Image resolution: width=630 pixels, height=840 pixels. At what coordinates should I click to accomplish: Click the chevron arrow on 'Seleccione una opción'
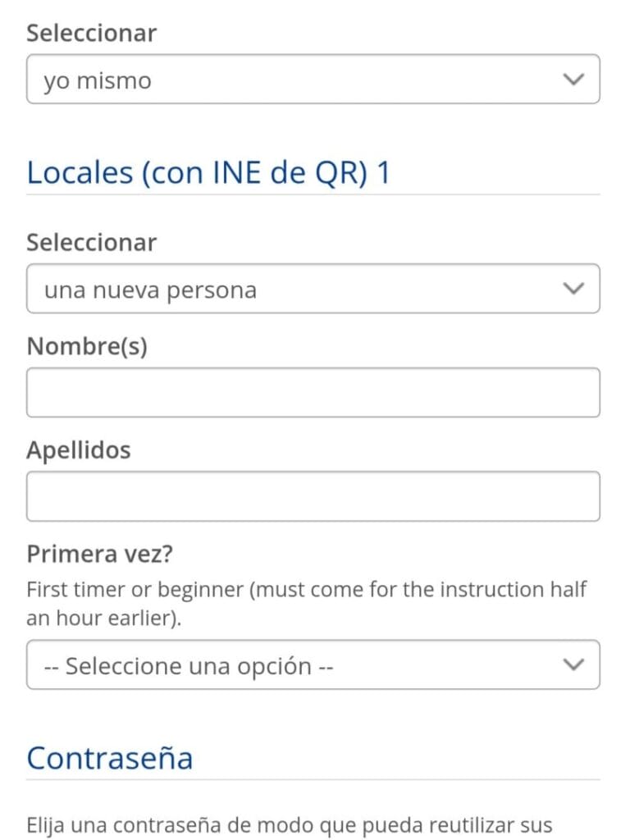pos(573,664)
